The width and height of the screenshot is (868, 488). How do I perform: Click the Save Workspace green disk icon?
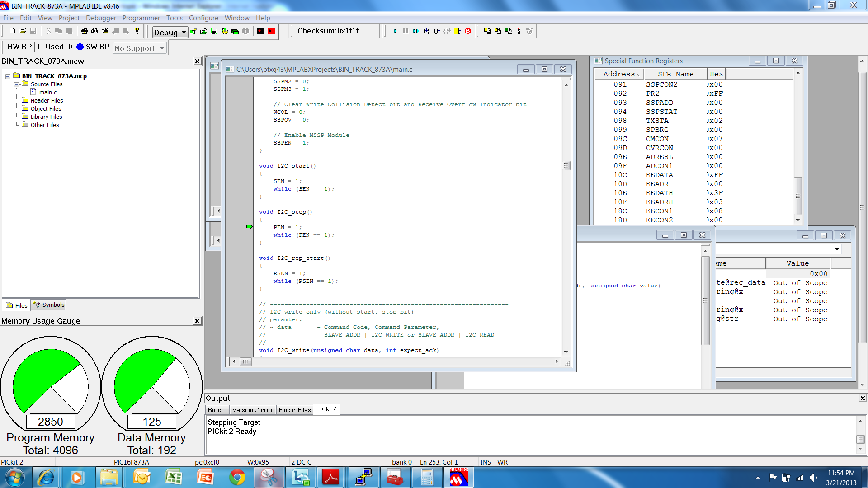tap(214, 31)
